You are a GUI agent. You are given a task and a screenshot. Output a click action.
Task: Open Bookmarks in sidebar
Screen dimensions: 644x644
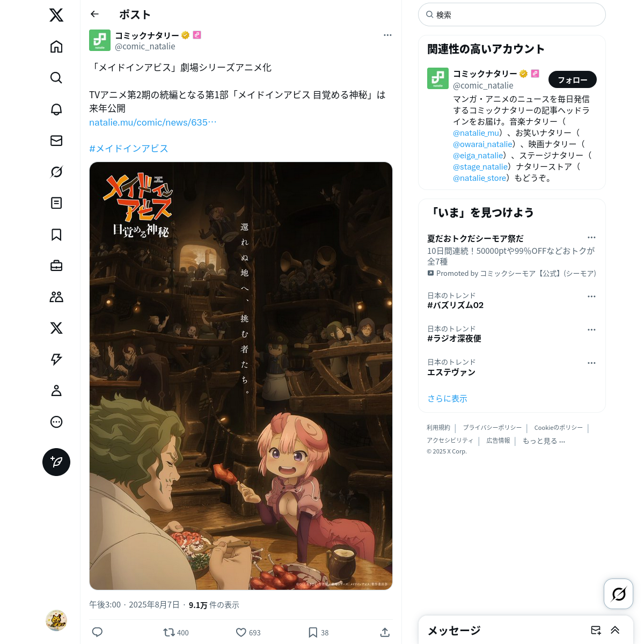tap(56, 235)
